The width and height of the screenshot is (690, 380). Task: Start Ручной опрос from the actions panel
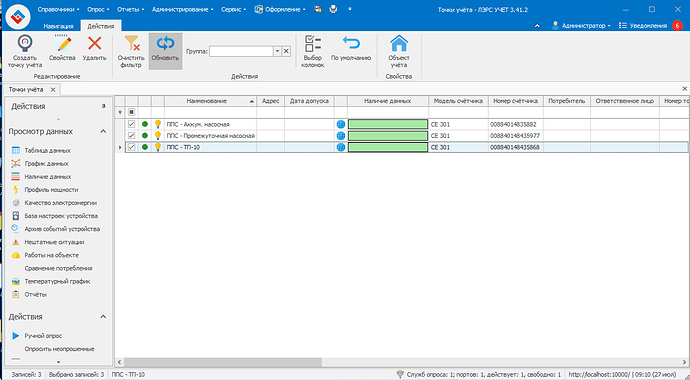(43, 336)
